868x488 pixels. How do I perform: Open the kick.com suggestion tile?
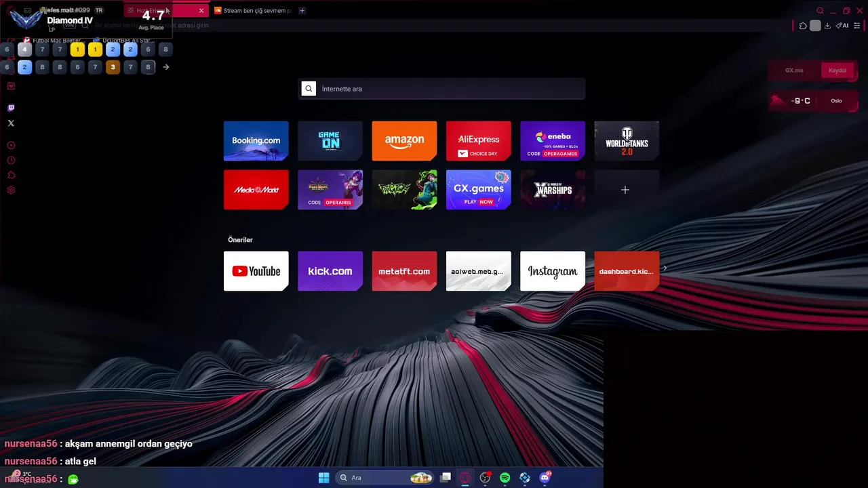coord(330,271)
